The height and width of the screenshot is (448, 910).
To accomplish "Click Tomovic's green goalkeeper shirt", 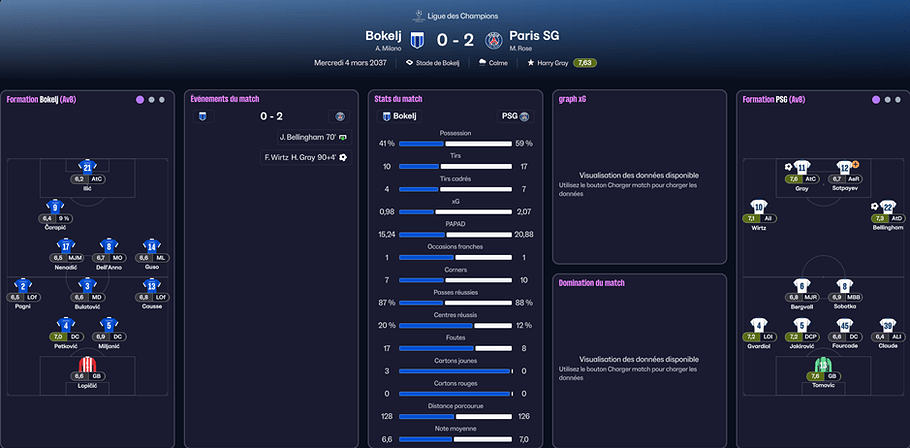I will 822,364.
